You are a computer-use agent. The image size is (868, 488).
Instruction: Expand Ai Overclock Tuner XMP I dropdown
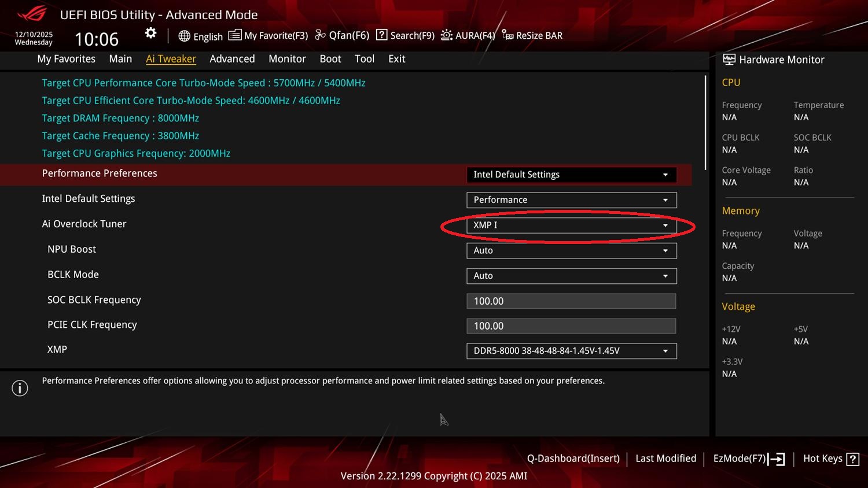click(571, 225)
